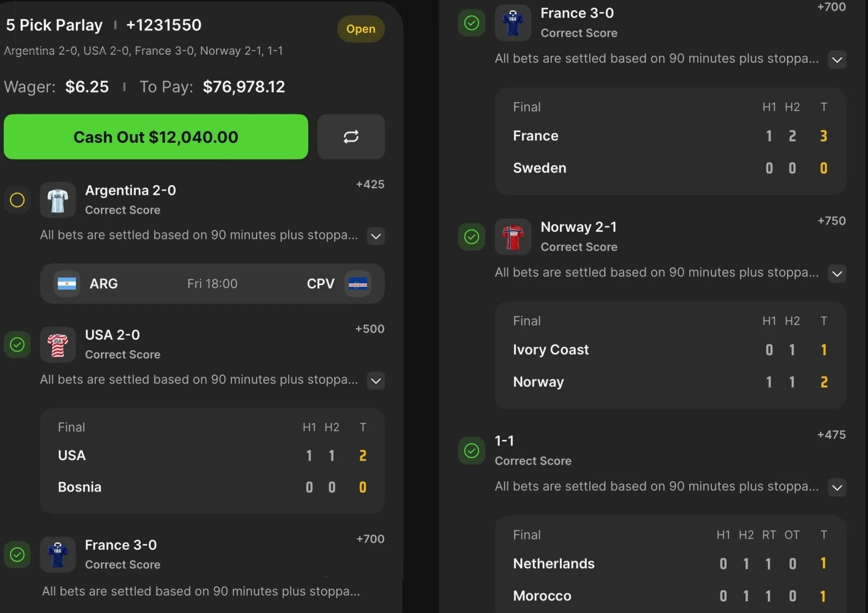The image size is (868, 613).
Task: Click the Cape Verde flag next to CPV
Action: click(x=358, y=283)
